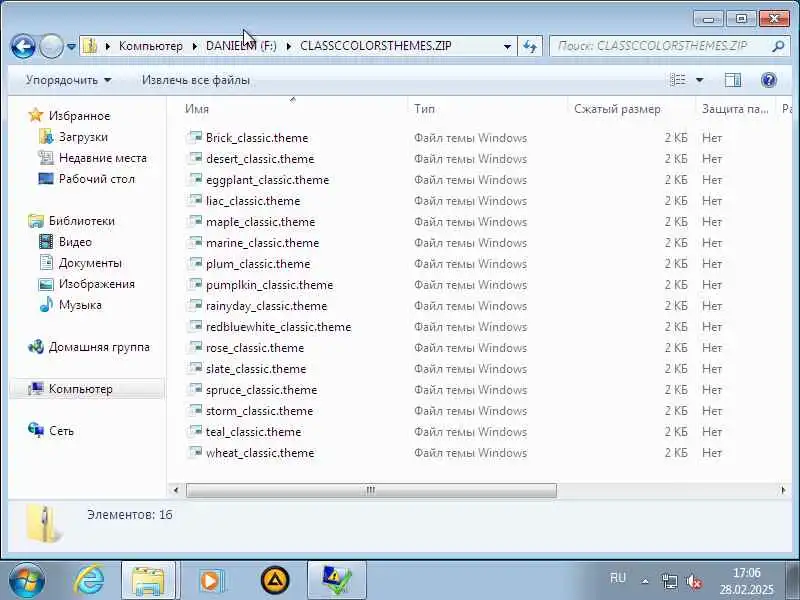Open the view options dropdown arrow
The width and height of the screenshot is (800, 600).
click(x=699, y=80)
